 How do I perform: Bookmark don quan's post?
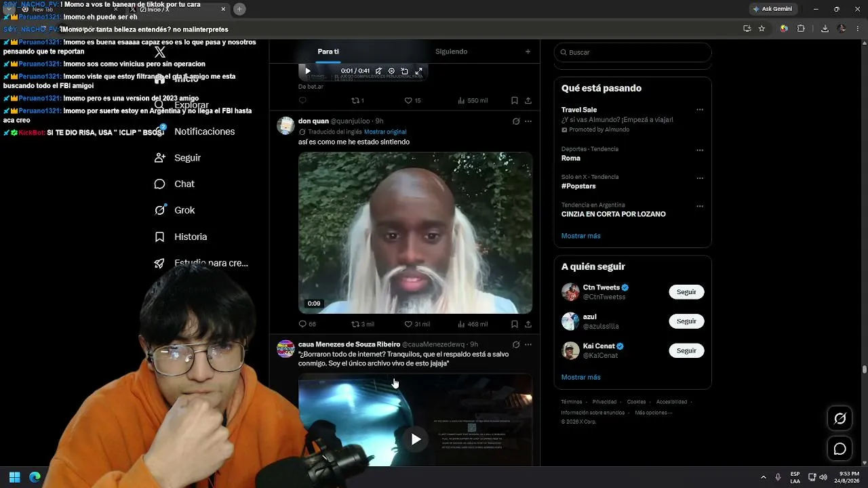point(515,324)
